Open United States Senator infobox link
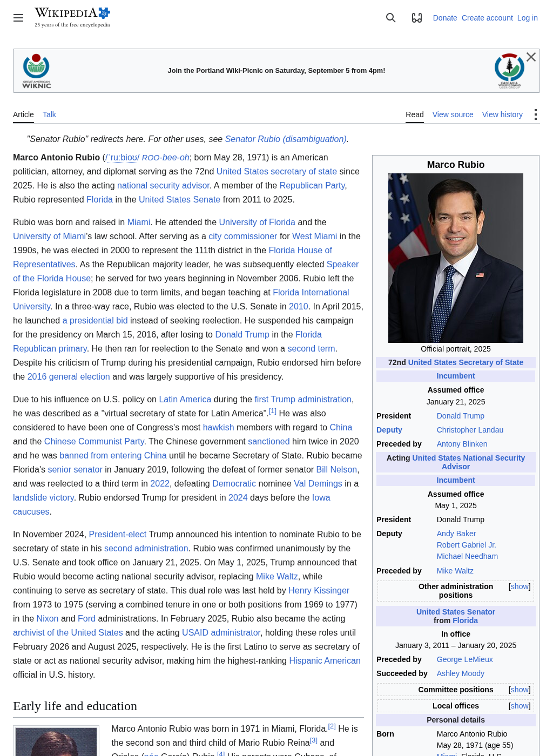 (456, 612)
